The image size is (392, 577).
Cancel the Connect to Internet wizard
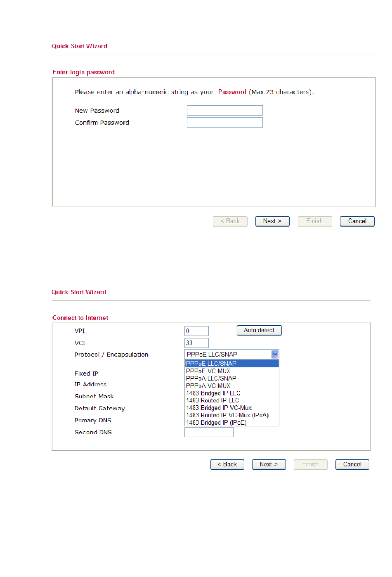[352, 464]
